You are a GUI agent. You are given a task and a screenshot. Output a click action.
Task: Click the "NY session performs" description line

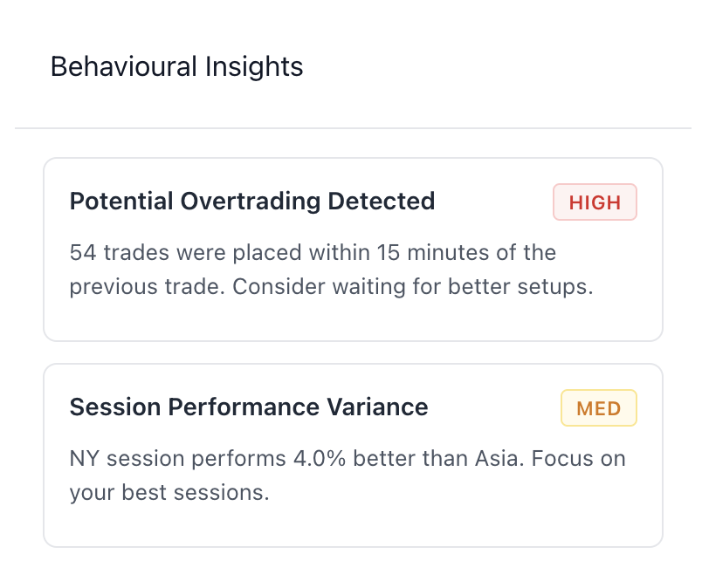(347, 458)
